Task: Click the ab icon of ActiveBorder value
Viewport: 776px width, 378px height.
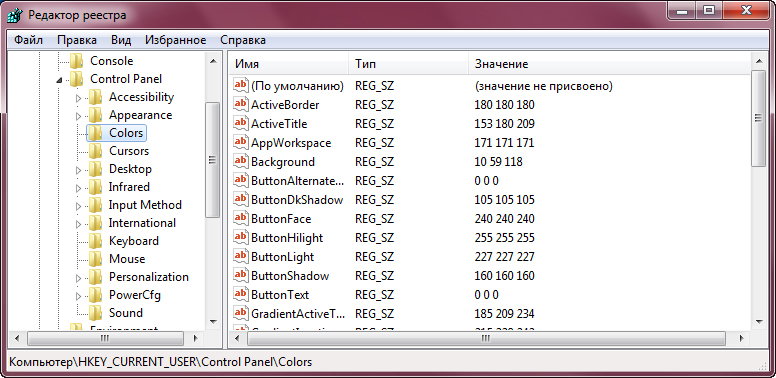Action: coord(241,104)
